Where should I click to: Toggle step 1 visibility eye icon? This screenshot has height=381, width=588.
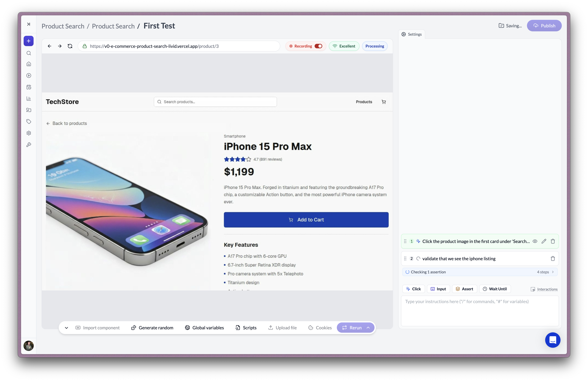click(x=535, y=241)
